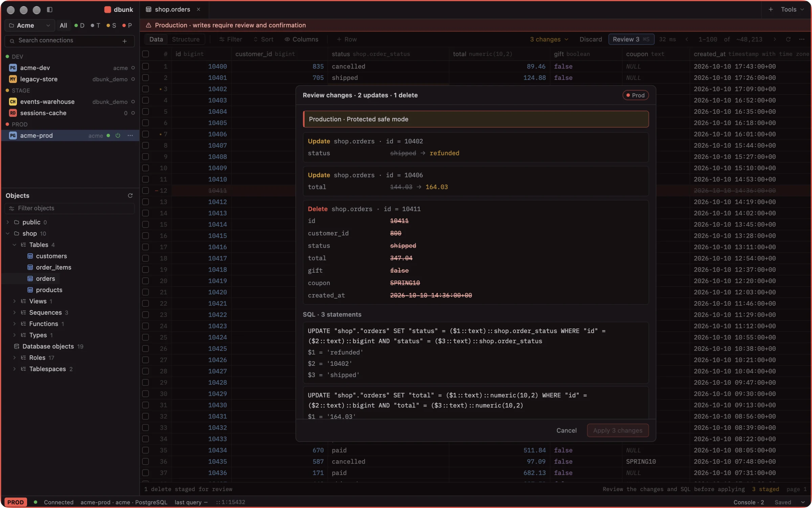Go to previous page of rows
This screenshot has height=508, width=812.
tap(686, 39)
